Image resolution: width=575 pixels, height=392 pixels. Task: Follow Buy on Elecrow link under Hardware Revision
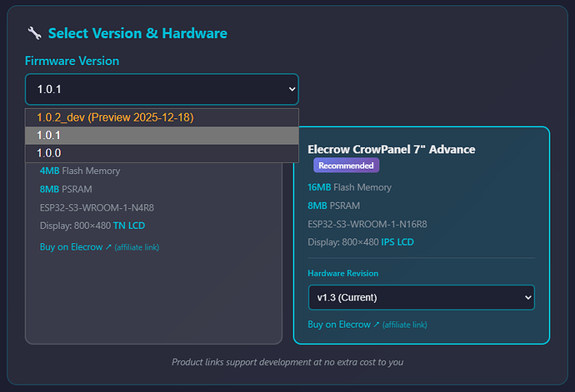pyautogui.click(x=339, y=325)
